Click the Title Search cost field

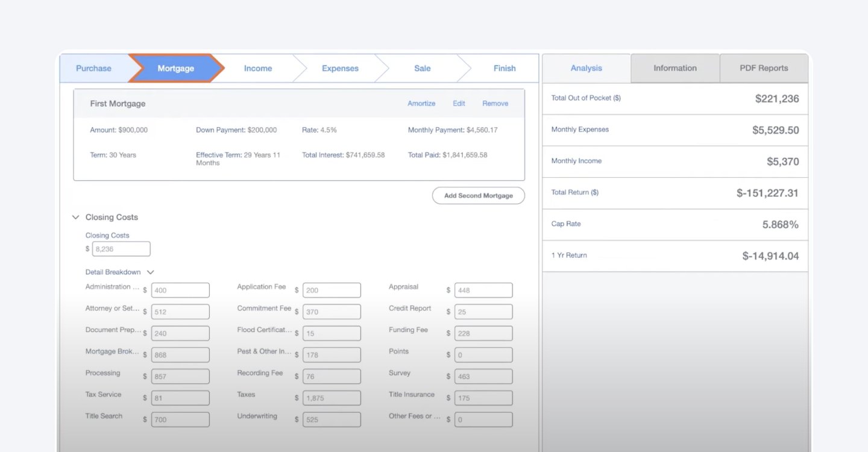pyautogui.click(x=180, y=419)
